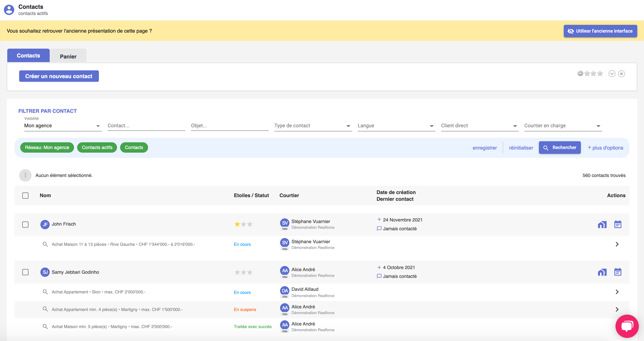This screenshot has width=644, height=341.
Task: Click Créer un nouveau contact button
Action: tap(59, 76)
